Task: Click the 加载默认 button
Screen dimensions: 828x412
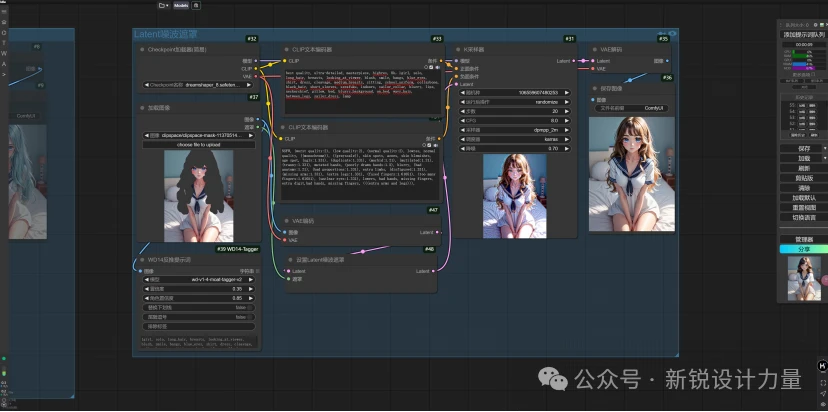Action: click(804, 198)
